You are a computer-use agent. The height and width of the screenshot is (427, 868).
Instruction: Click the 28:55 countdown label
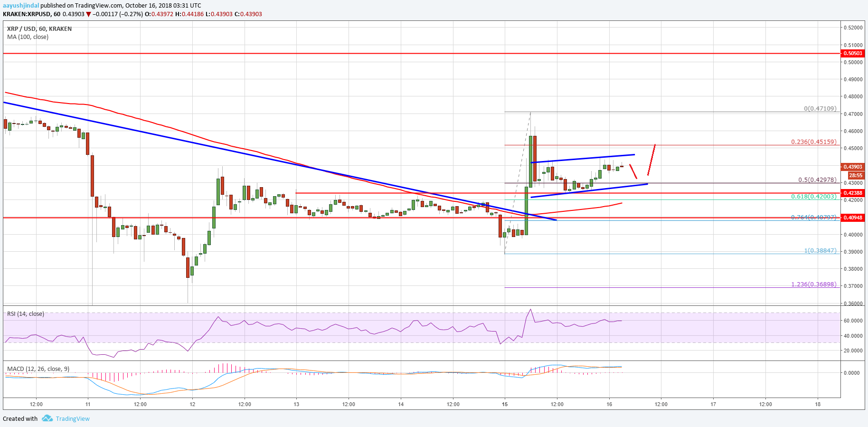tap(855, 175)
